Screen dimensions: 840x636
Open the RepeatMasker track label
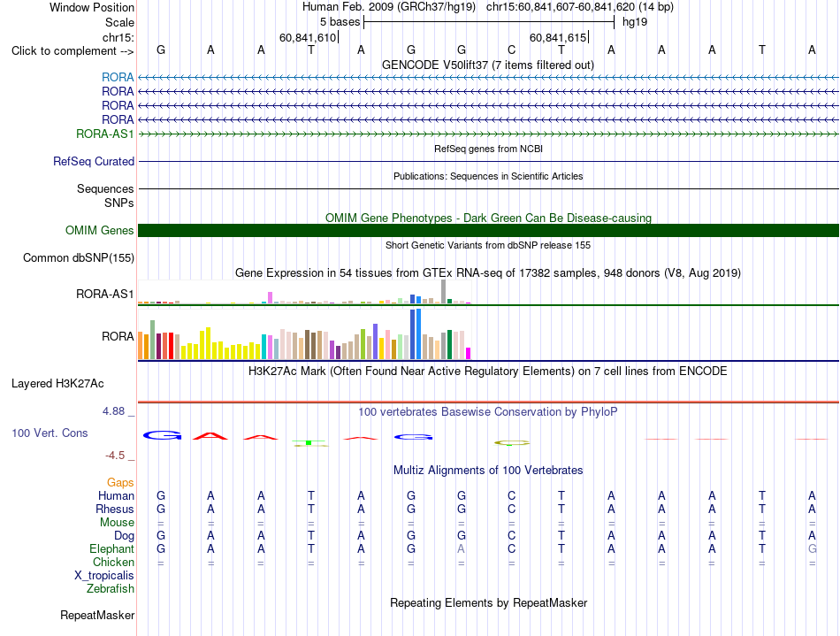coord(97,615)
